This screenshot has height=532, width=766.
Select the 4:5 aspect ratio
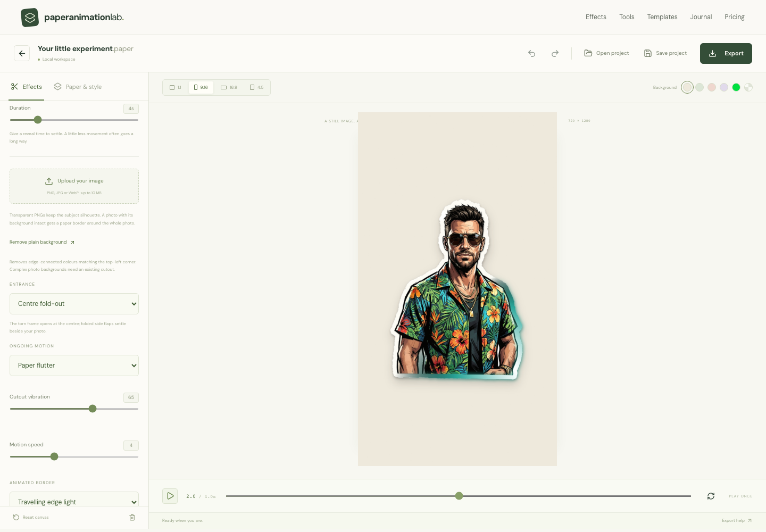point(256,87)
